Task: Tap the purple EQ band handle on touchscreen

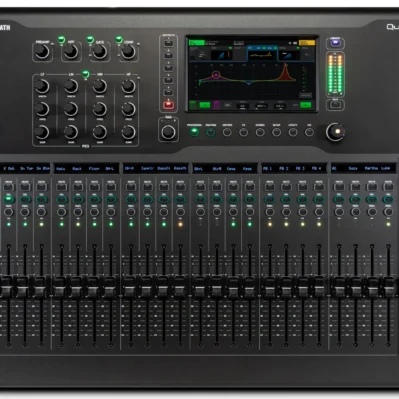Action: 216,74
